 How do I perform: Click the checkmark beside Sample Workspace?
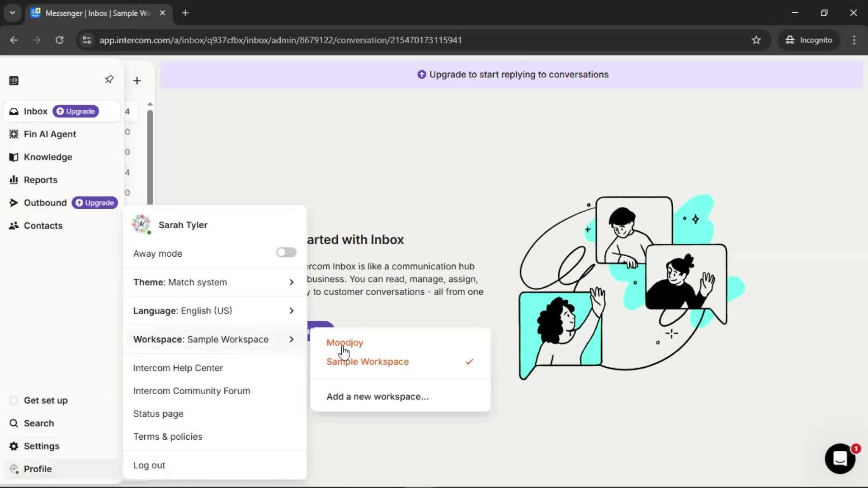tap(470, 362)
